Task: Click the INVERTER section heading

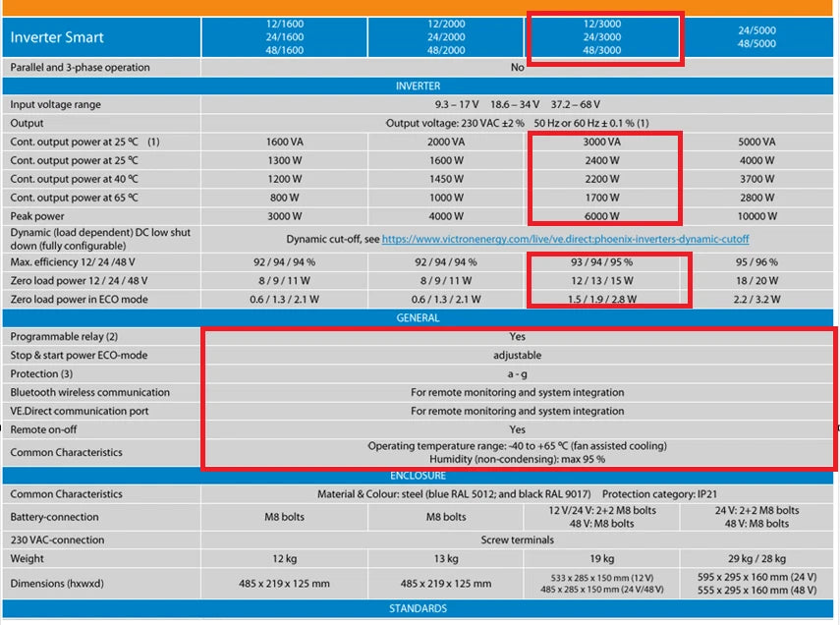Action: tap(418, 86)
